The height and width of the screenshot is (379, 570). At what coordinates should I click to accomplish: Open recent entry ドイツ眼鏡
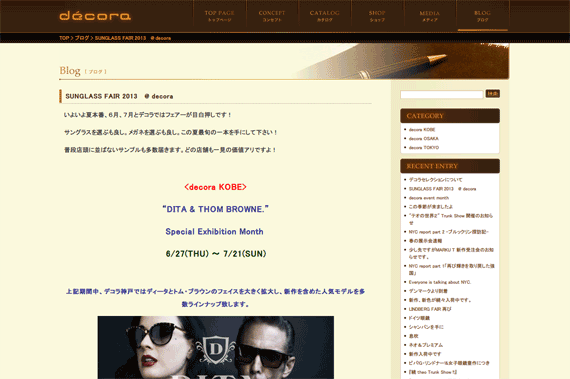point(419,318)
